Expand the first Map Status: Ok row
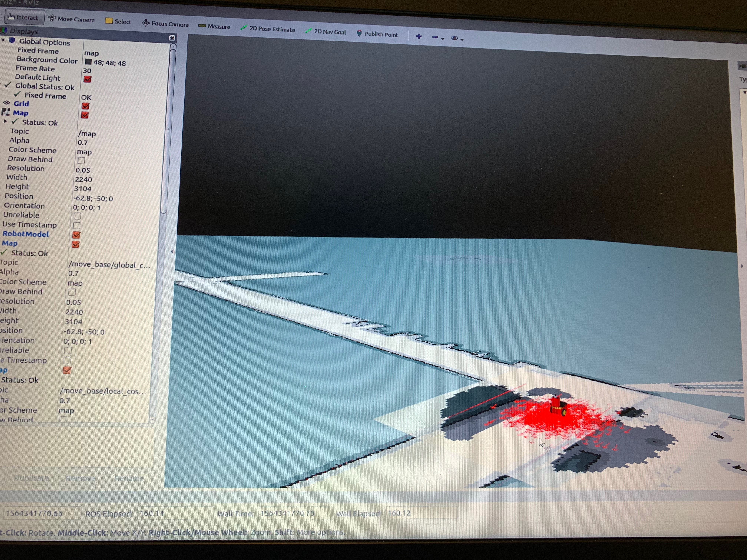The width and height of the screenshot is (747, 560). (x=5, y=121)
